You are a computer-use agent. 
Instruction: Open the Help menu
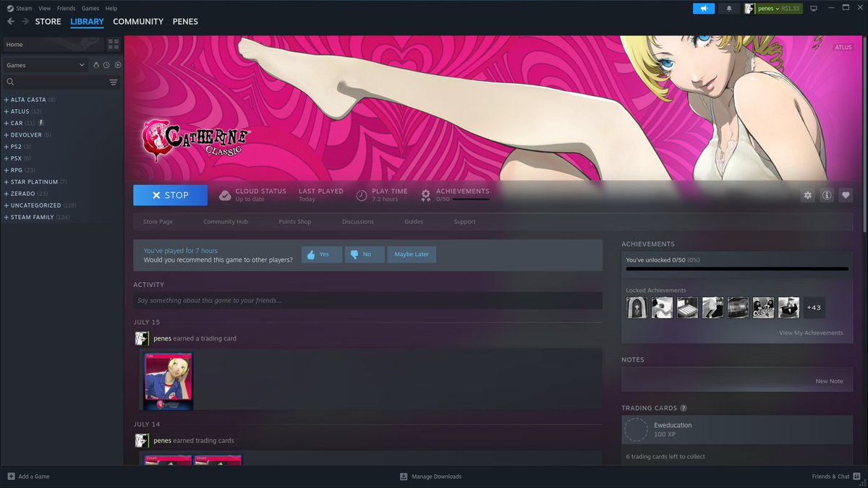pos(111,8)
